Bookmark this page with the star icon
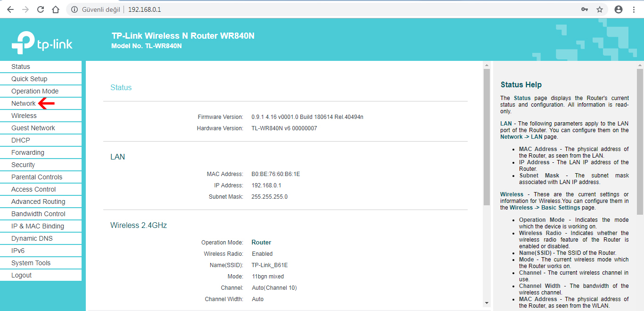The image size is (644, 311). pyautogui.click(x=600, y=9)
